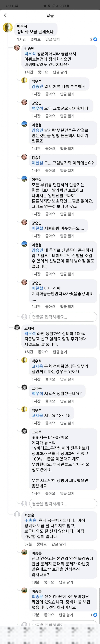Screen dimensions: 100x644
Task: Open 강승민's avatar on first reply
Action: [17, 48]
